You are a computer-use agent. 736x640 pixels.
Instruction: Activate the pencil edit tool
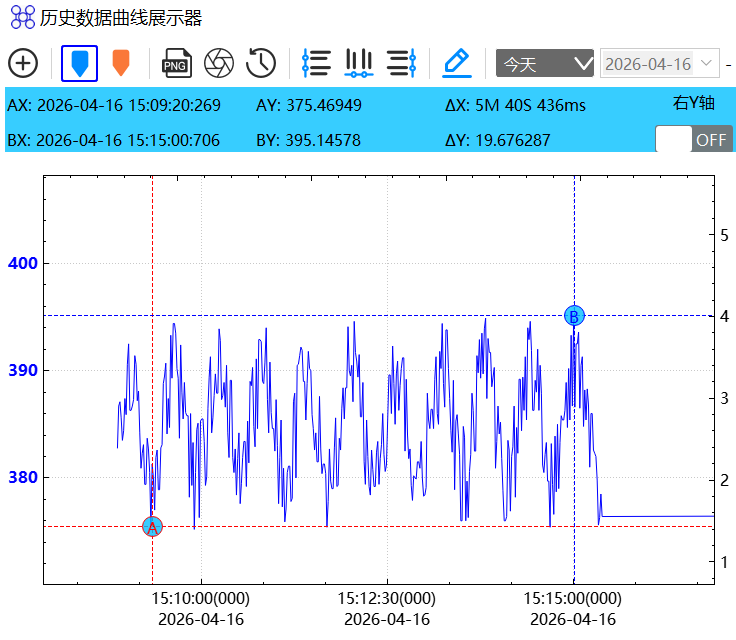457,63
